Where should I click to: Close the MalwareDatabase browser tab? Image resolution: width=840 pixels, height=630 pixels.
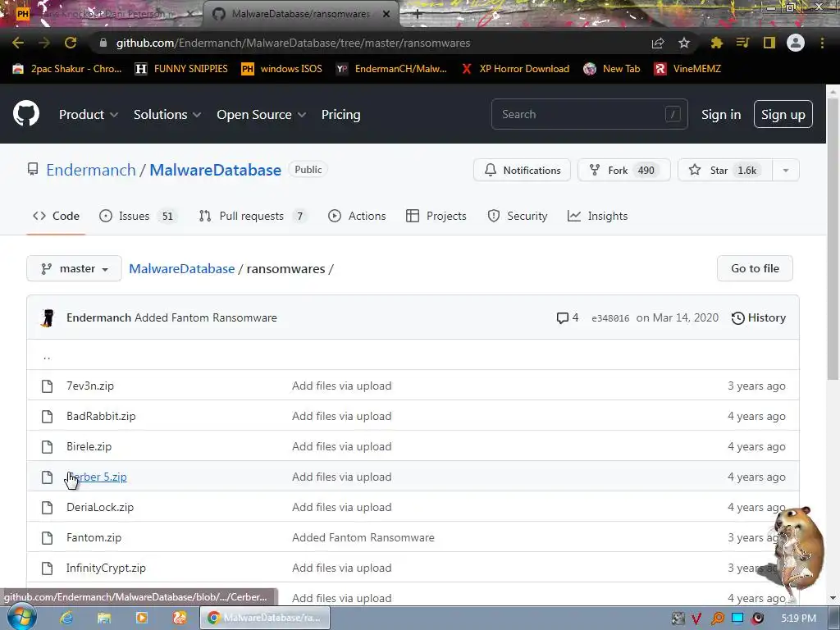[x=386, y=15]
